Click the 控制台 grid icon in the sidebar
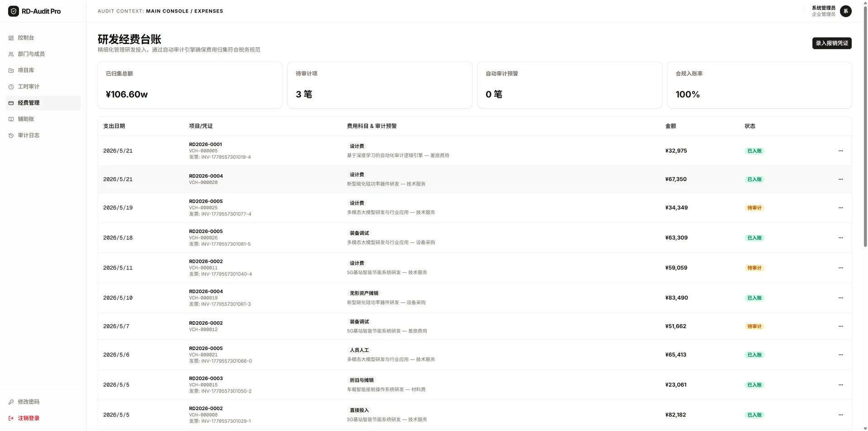868x431 pixels. pos(11,38)
